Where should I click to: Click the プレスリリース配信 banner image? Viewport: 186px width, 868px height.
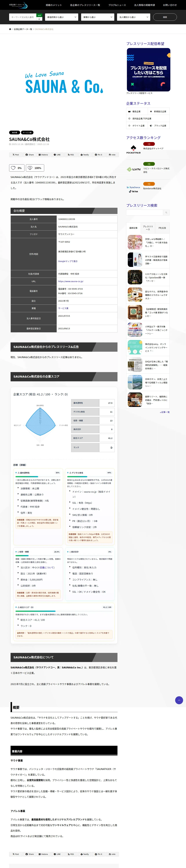(148, 70)
